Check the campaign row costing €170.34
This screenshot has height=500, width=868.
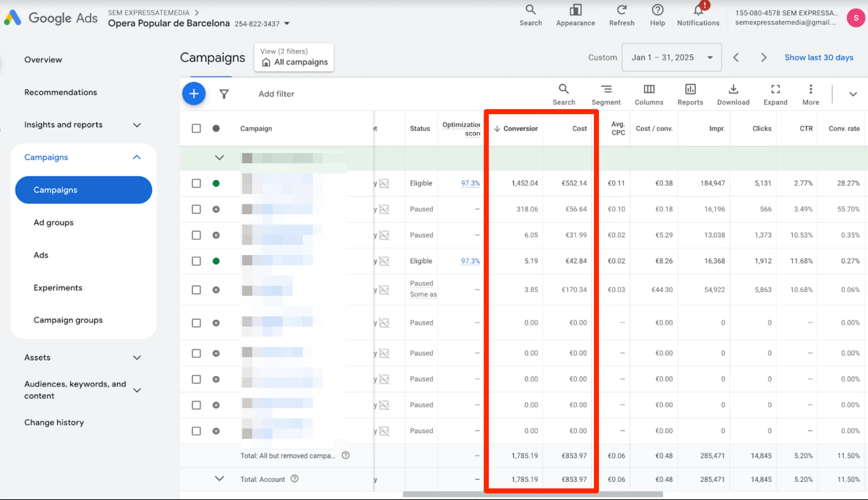[x=196, y=290]
